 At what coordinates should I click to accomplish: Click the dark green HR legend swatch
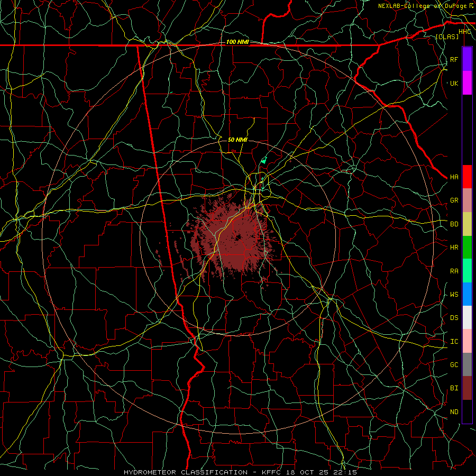click(467, 247)
